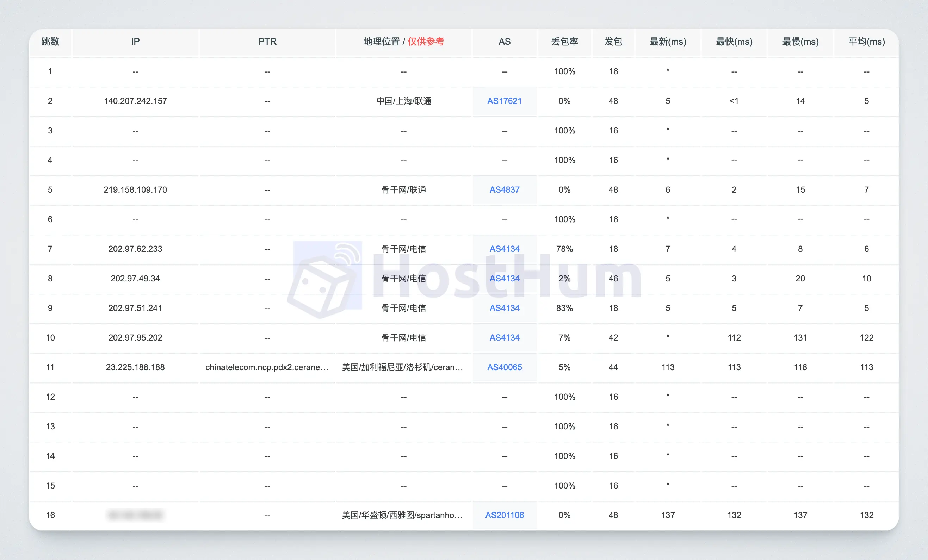Click slowest latency 15 in hop 5
This screenshot has width=928, height=560.
800,190
